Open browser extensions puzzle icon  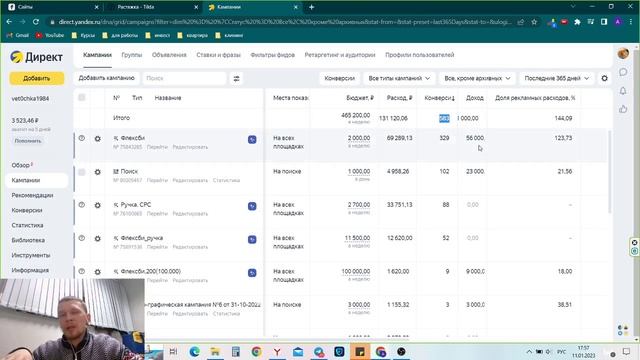point(577,22)
